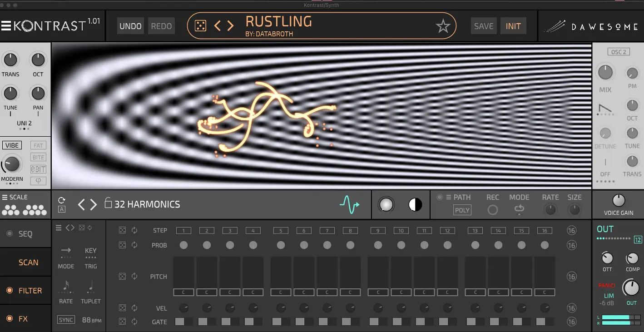The image size is (644, 332).
Task: Enable the FAT vibe option
Action: [x=38, y=145]
